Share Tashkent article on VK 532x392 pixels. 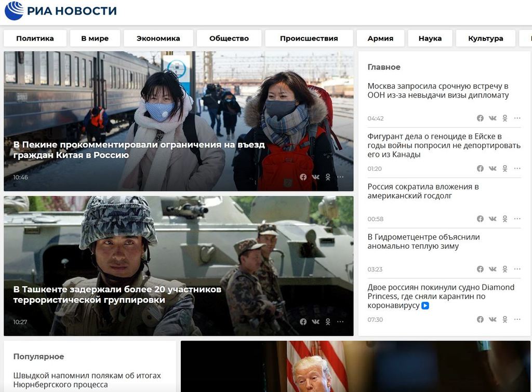pos(315,322)
